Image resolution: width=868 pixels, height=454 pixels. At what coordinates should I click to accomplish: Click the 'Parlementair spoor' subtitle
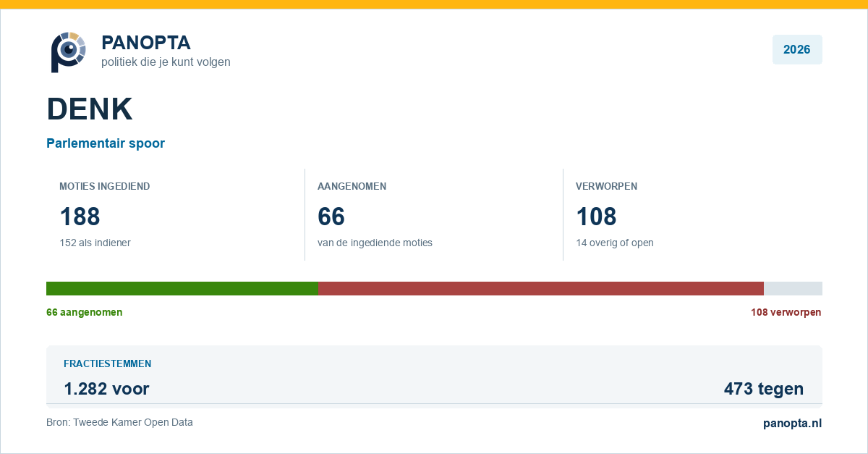point(106,143)
